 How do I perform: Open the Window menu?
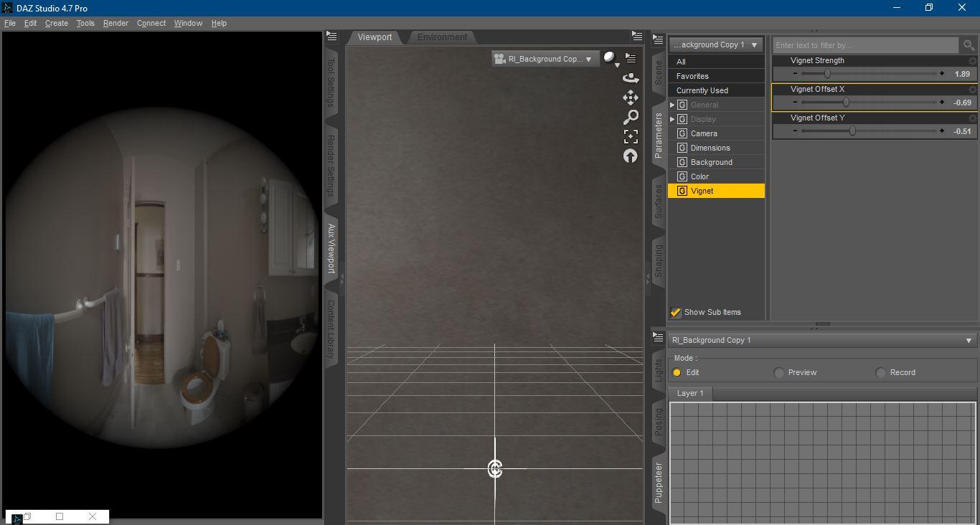[x=188, y=23]
